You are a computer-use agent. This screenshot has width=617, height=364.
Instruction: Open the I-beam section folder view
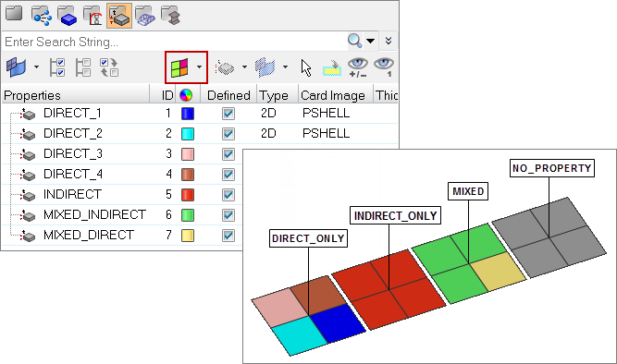click(171, 16)
